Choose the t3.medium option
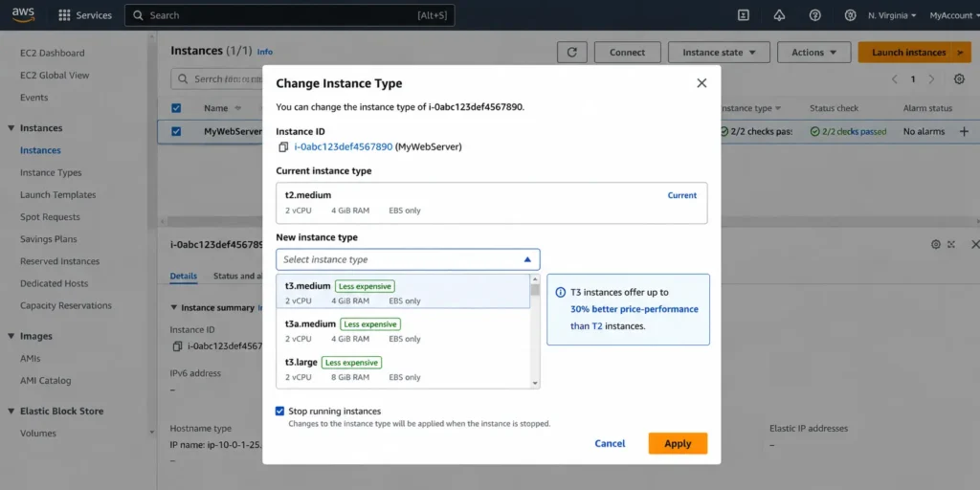Viewport: 980px width, 490px height. click(403, 293)
